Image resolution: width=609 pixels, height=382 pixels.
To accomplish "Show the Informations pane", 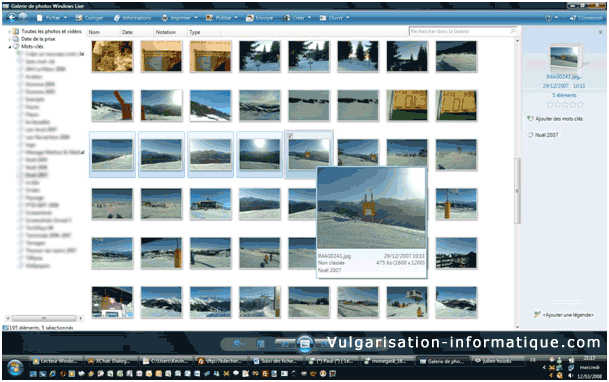I will [x=132, y=18].
